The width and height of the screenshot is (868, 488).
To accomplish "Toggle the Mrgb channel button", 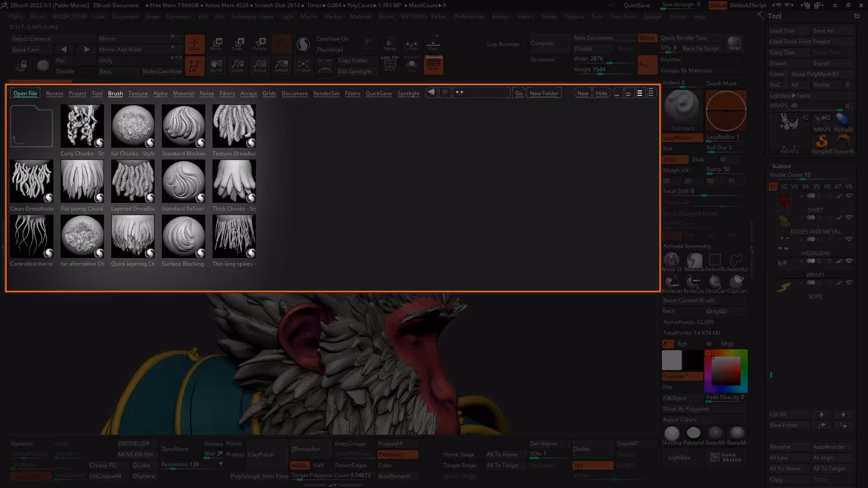I will [x=727, y=344].
